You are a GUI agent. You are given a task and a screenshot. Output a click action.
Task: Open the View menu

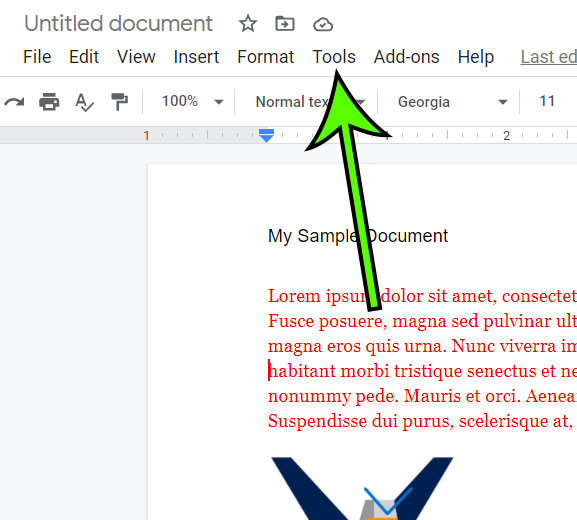tap(136, 57)
